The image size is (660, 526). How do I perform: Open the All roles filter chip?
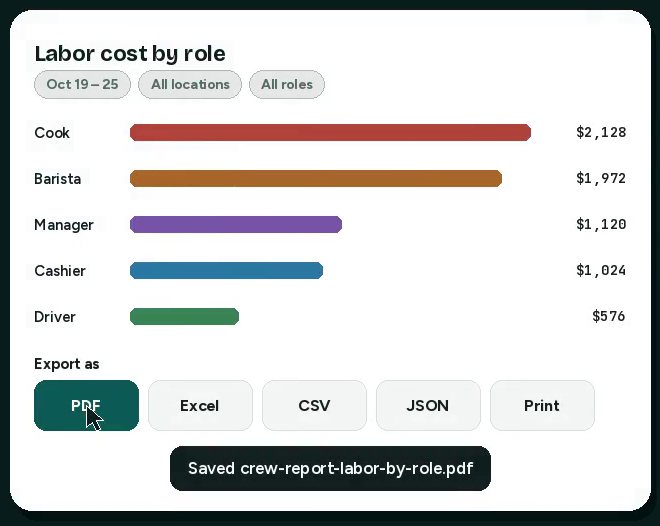pyautogui.click(x=287, y=85)
